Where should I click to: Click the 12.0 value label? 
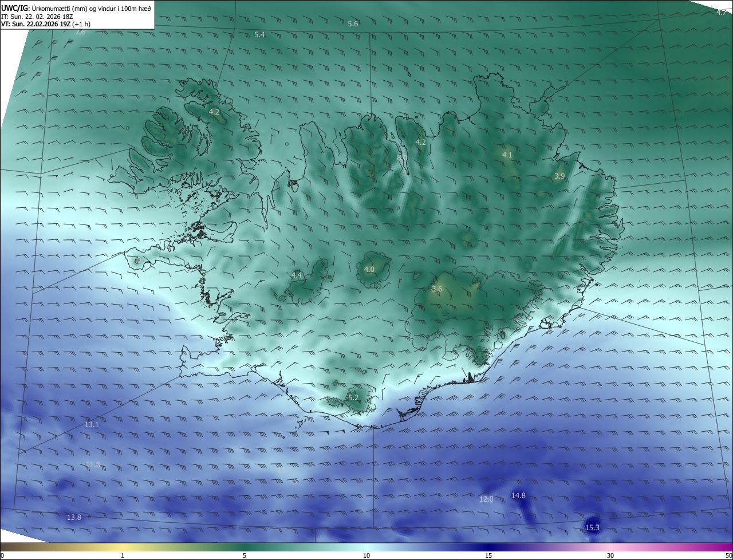486,499
